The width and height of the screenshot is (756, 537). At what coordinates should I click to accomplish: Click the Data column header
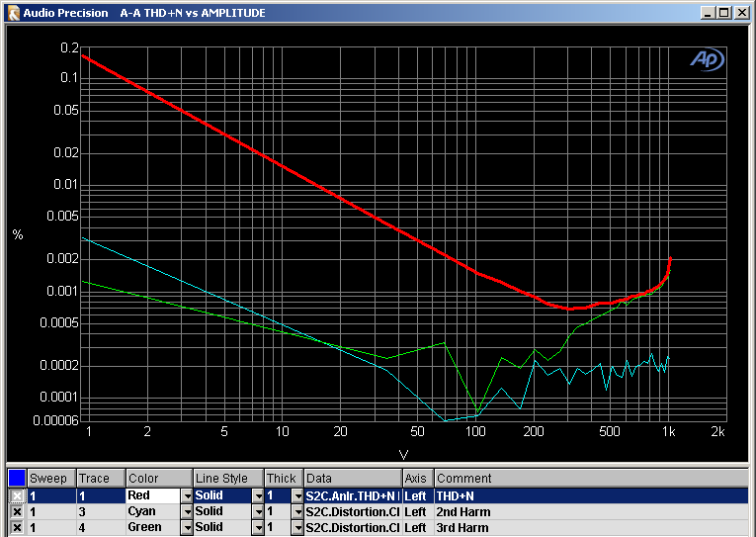click(354, 478)
